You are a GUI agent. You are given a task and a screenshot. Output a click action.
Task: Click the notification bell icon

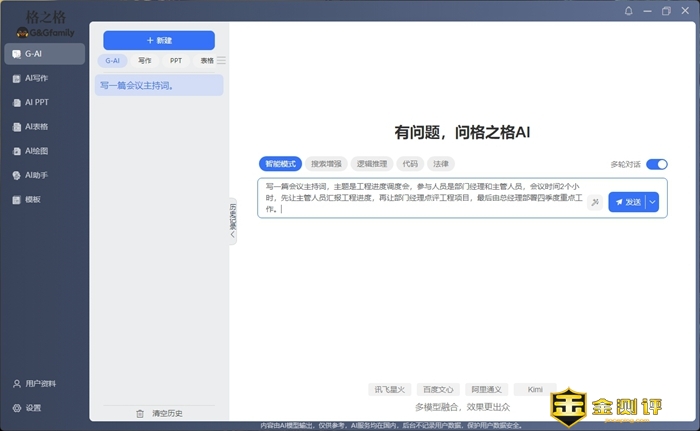(x=629, y=11)
